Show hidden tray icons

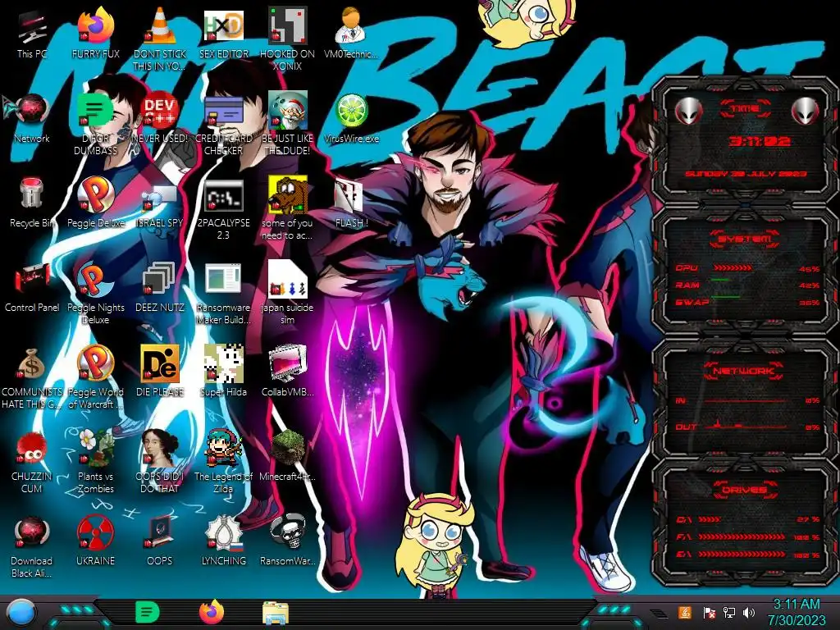(x=660, y=614)
